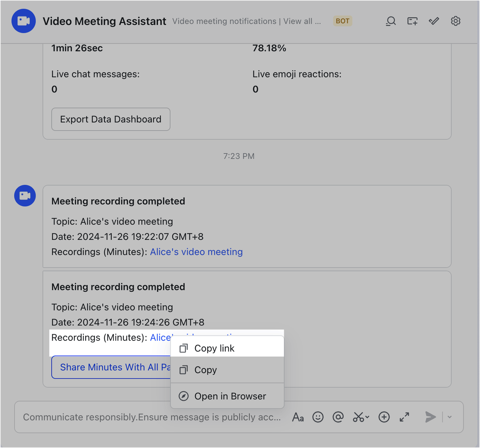Open the emoji picker
480x448 pixels.
pos(318,417)
